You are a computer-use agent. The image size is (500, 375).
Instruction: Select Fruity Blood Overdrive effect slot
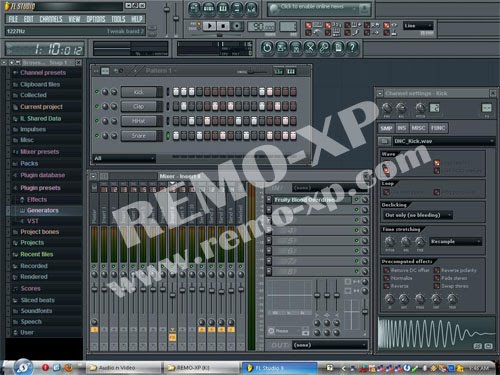coord(312,200)
